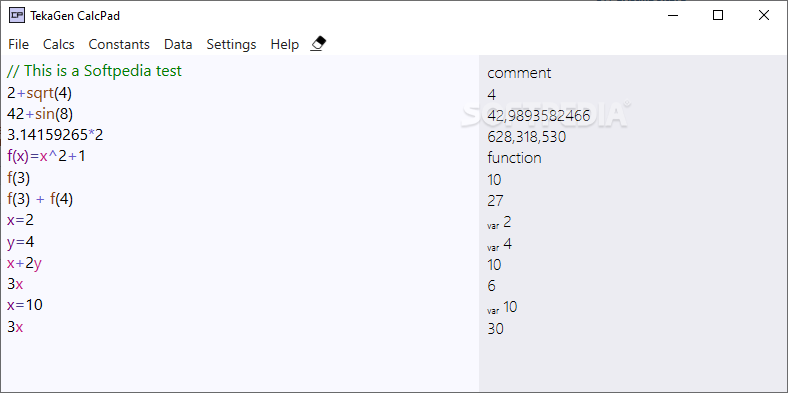The height and width of the screenshot is (393, 788).
Task: Open the Settings menu
Action: coord(231,44)
